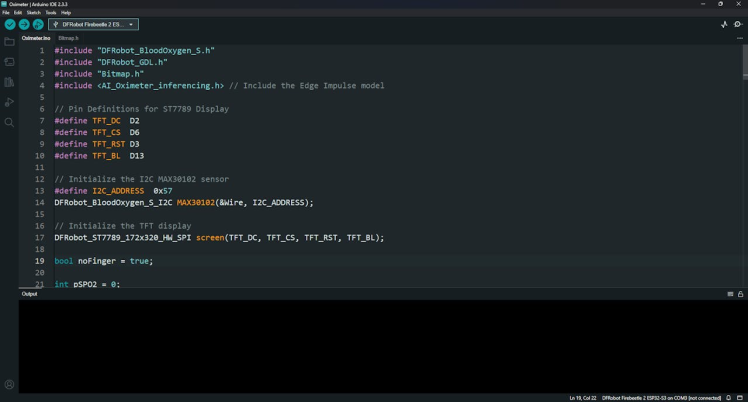Click the Ln 19, Col 22 position indicator
The height and width of the screenshot is (402, 748).
(582, 398)
